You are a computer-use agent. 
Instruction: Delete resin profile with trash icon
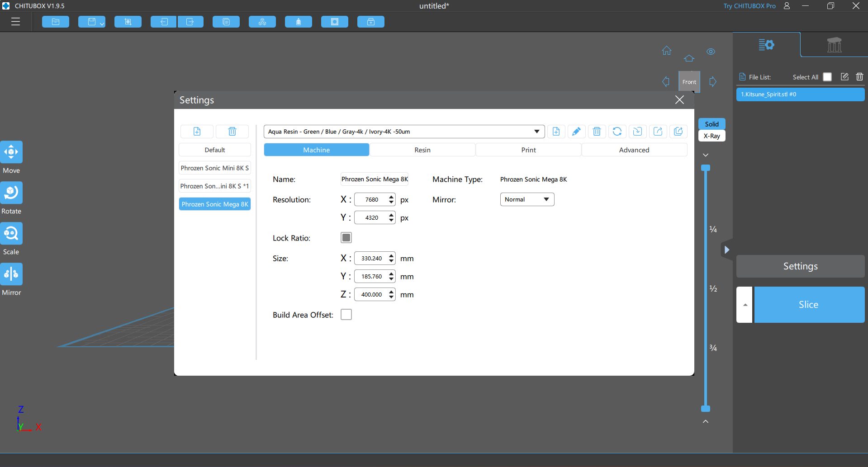[x=597, y=132]
